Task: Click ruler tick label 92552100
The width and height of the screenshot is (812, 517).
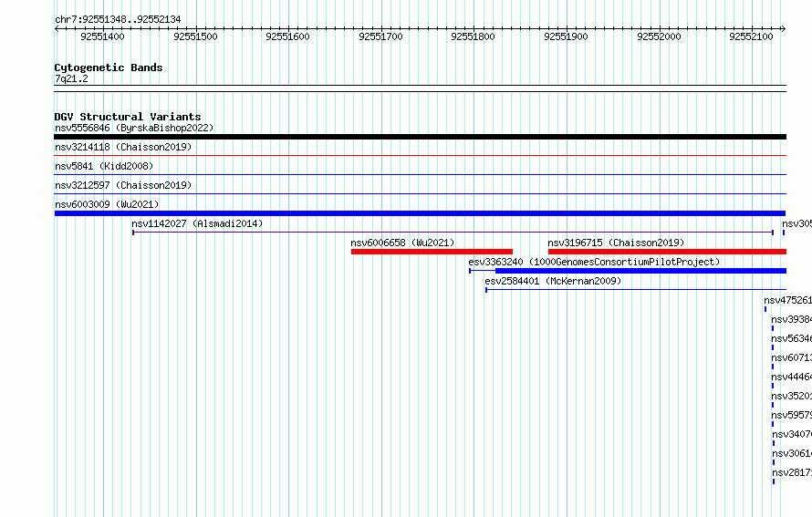Action: point(751,36)
